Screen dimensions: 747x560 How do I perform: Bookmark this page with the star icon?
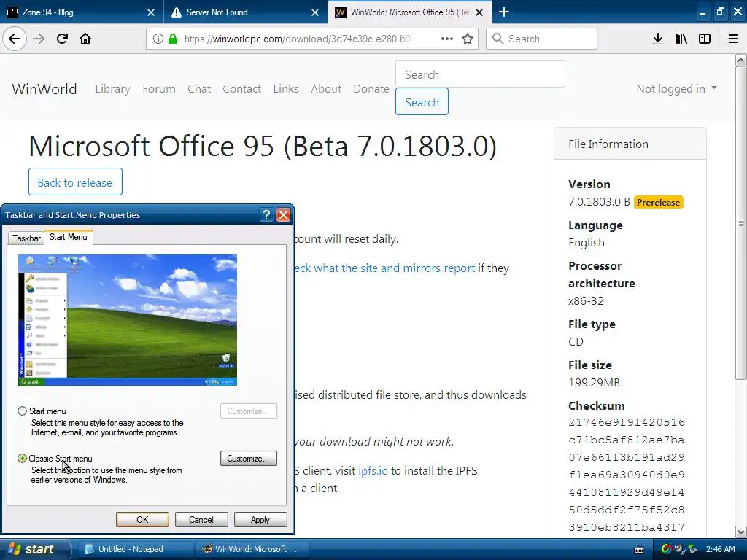[468, 39]
